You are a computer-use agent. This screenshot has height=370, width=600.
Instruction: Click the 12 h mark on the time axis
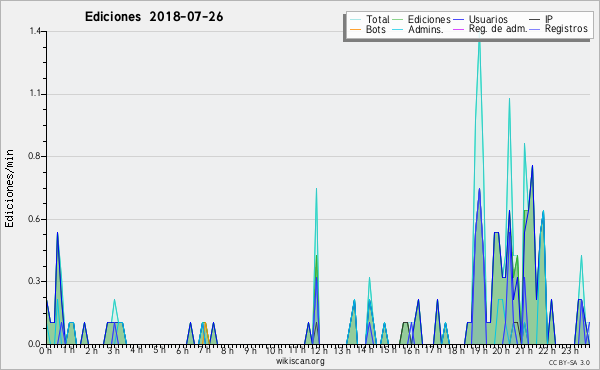click(x=318, y=351)
